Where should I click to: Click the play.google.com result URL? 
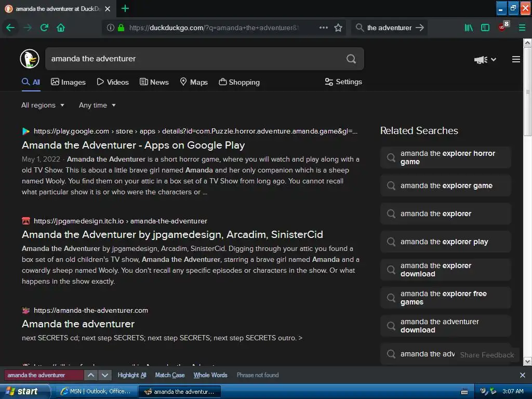tap(195, 131)
